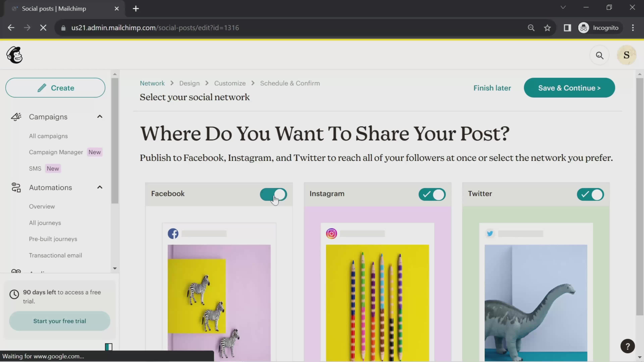
Task: Click the profile avatar circle
Action: [x=627, y=55]
